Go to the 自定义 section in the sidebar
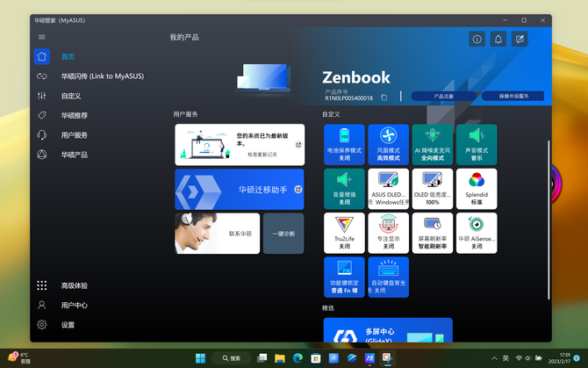588x368 pixels. pyautogui.click(x=71, y=96)
